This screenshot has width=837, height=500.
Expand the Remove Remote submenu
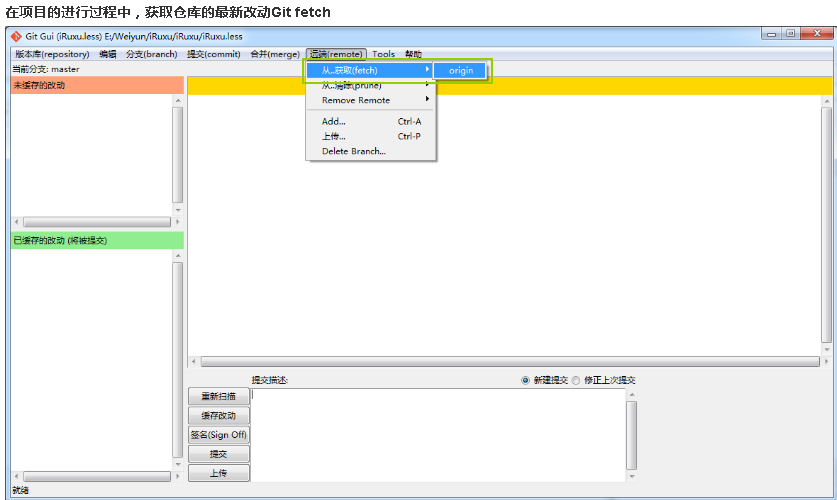pos(370,100)
